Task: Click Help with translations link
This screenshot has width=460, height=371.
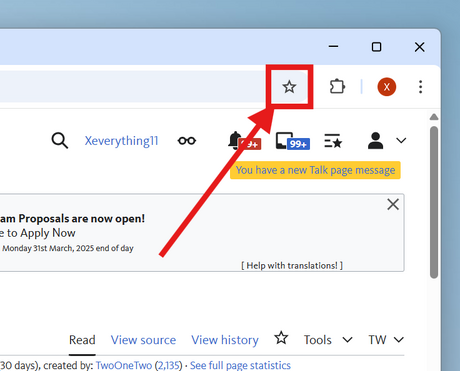Action: tap(292, 266)
